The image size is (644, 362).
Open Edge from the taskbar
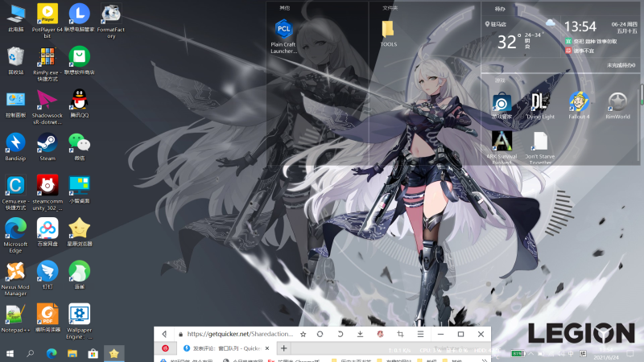(x=52, y=353)
